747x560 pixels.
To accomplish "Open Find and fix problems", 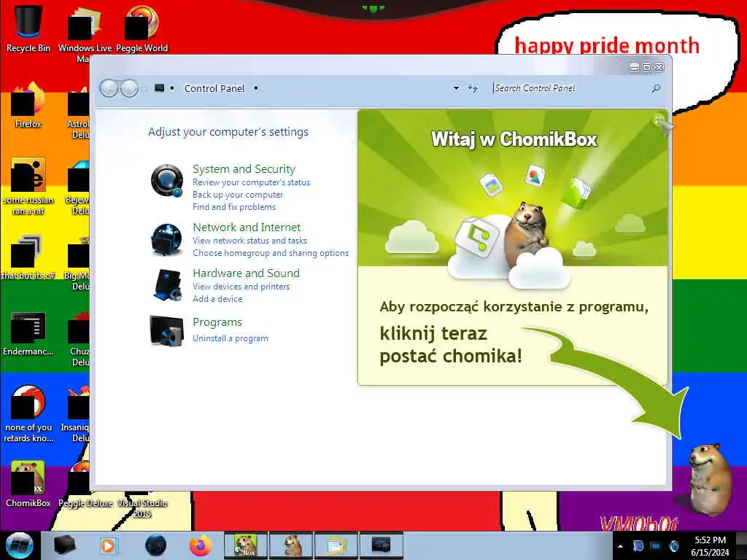I will [x=234, y=207].
